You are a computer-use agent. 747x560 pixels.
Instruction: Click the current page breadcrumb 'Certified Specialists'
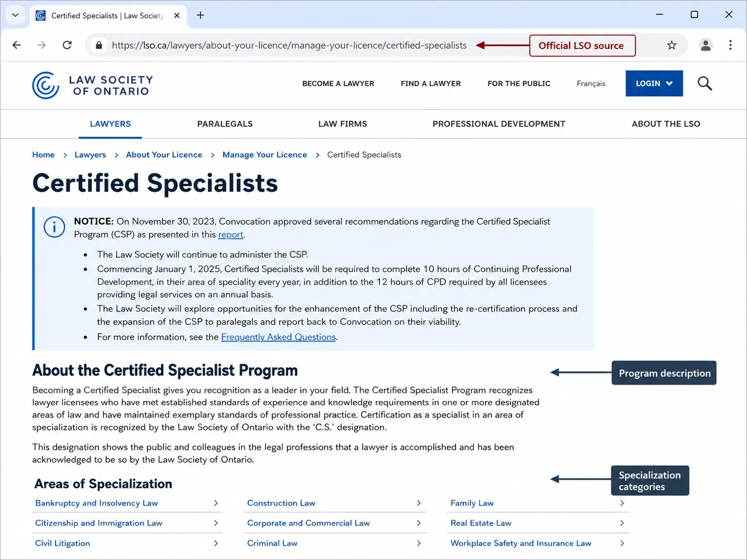(364, 155)
